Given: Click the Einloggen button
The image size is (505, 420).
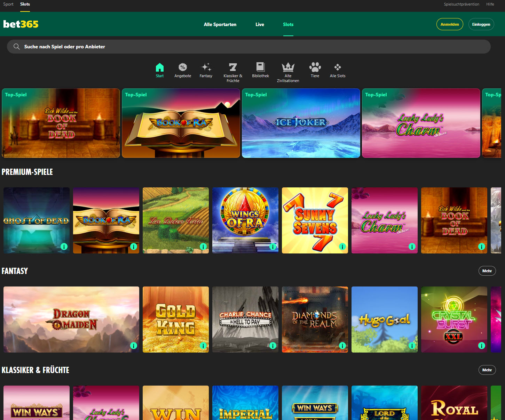Looking at the screenshot, I should coord(481,24).
